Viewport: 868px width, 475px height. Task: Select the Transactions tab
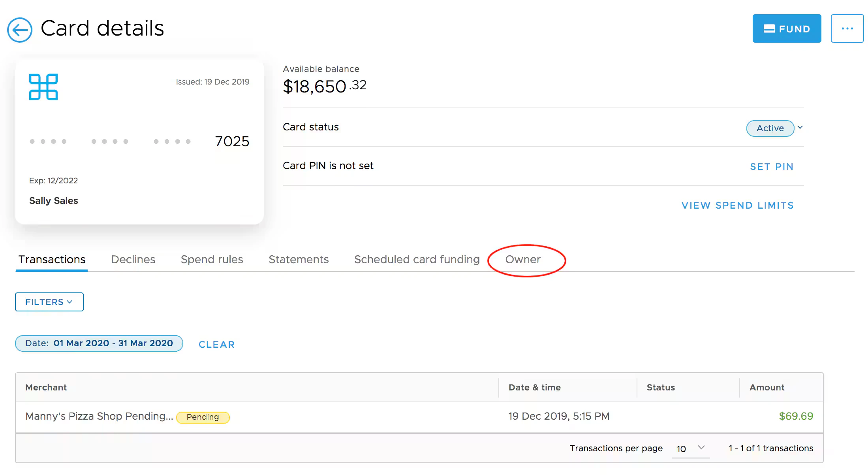click(52, 259)
